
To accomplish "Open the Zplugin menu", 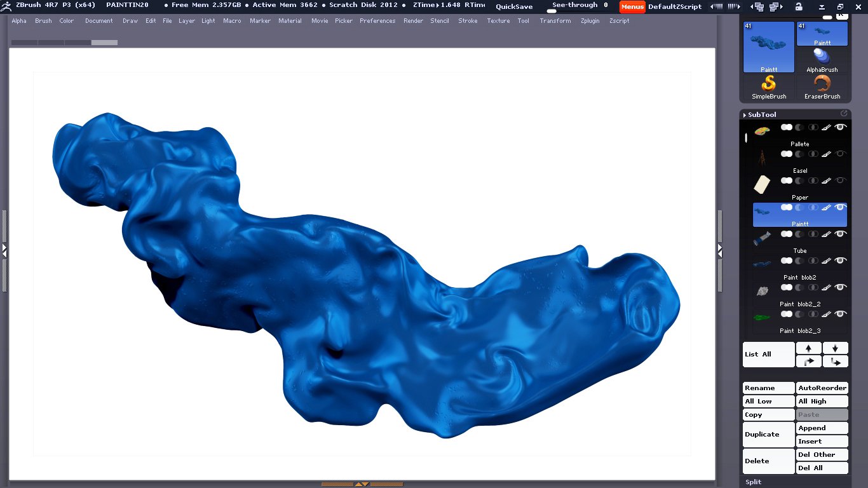I will (590, 21).
